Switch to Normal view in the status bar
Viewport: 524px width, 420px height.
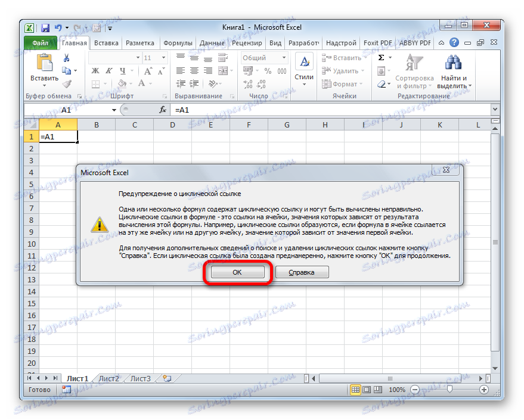[355, 390]
